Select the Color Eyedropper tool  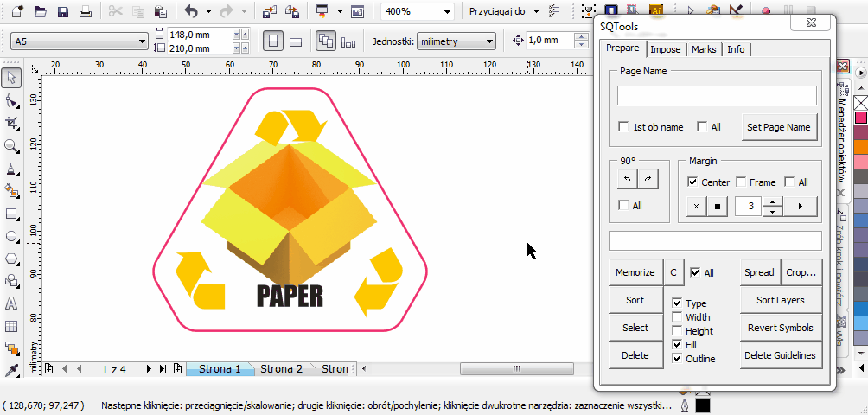(x=11, y=370)
